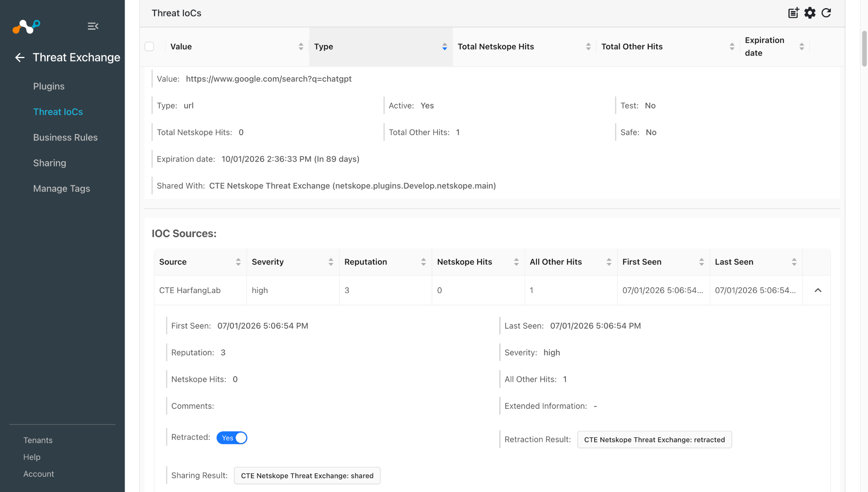Sort IOC Sources by Reputation arrows

[423, 262]
